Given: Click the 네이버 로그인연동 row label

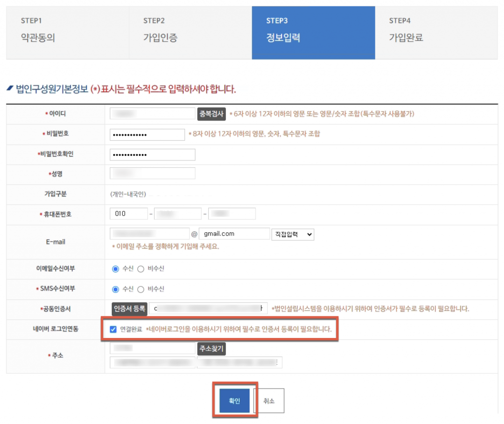Looking at the screenshot, I should (56, 329).
